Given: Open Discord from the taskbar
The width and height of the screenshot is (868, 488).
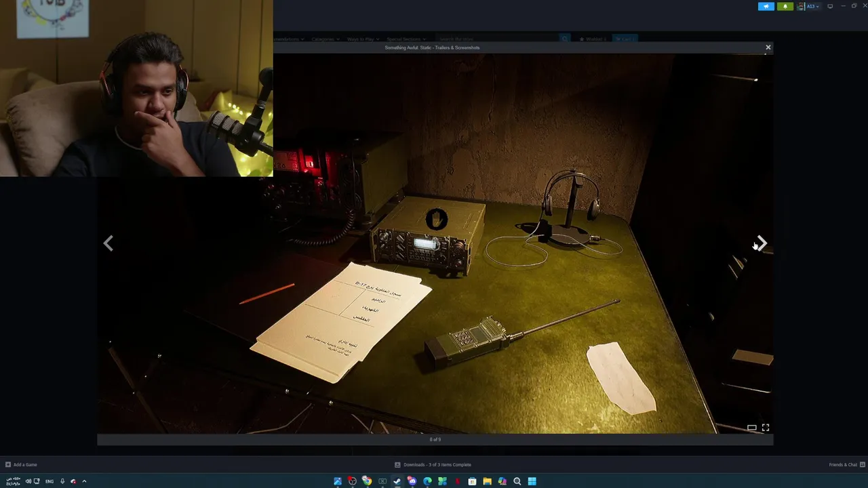Looking at the screenshot, I should click(x=412, y=481).
